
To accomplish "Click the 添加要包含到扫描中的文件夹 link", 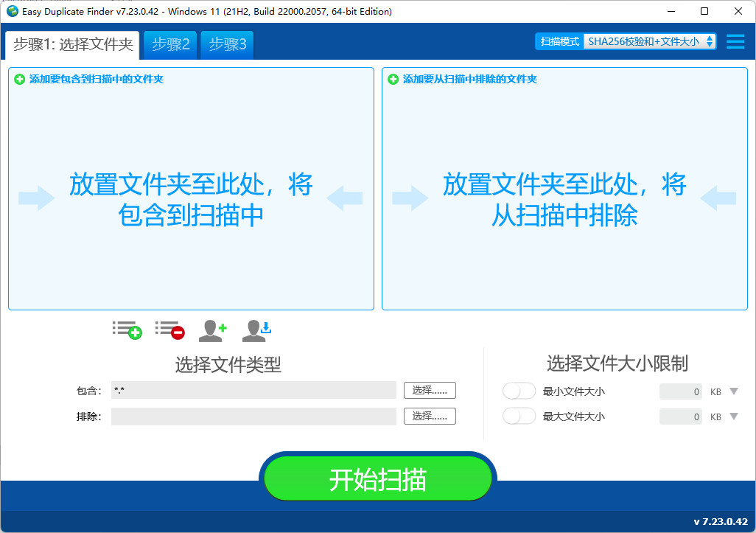I will click(97, 79).
